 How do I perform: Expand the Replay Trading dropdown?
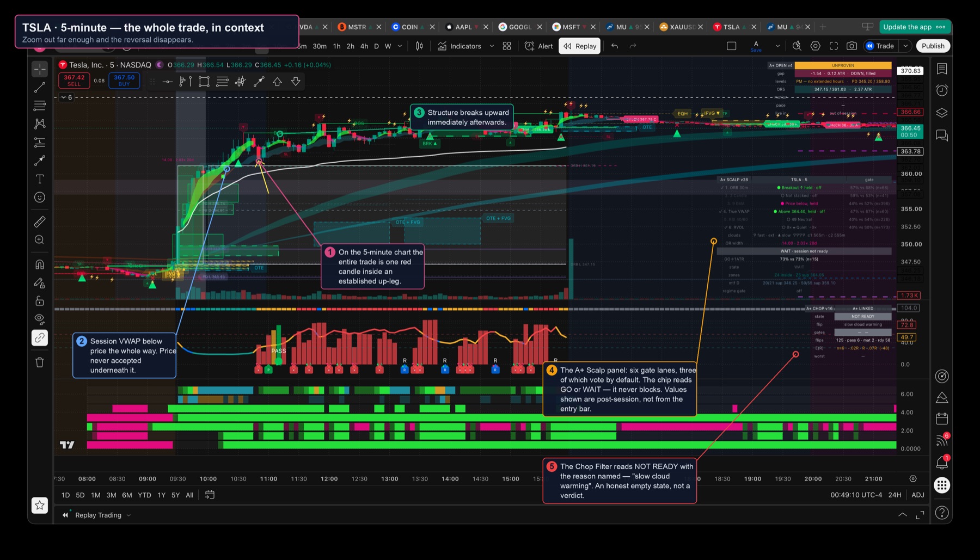coord(128,515)
